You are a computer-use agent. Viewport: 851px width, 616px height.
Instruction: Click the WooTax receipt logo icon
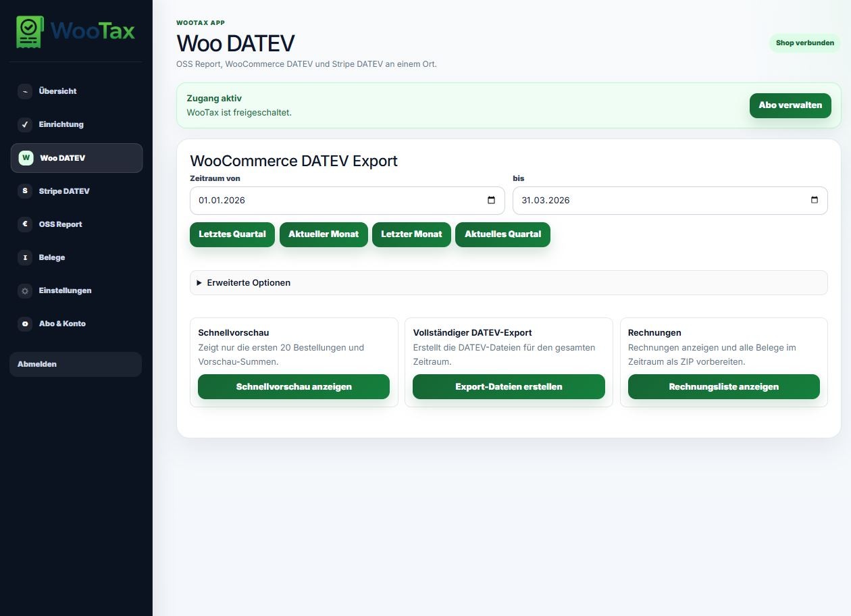click(30, 32)
